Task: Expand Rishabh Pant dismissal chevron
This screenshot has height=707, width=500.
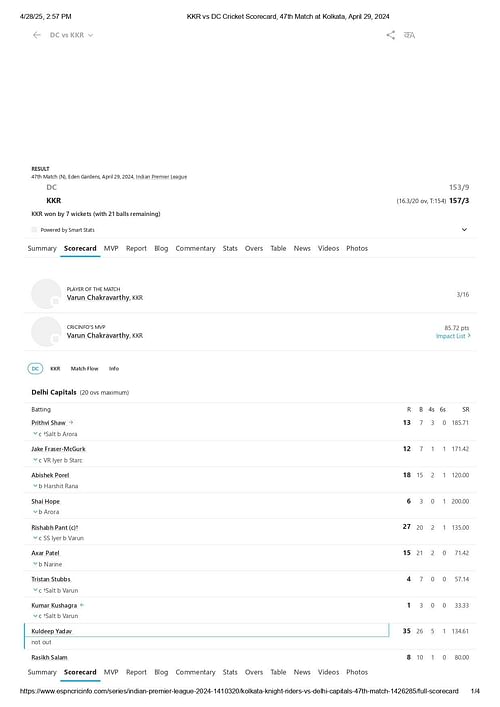Action: coord(35,538)
